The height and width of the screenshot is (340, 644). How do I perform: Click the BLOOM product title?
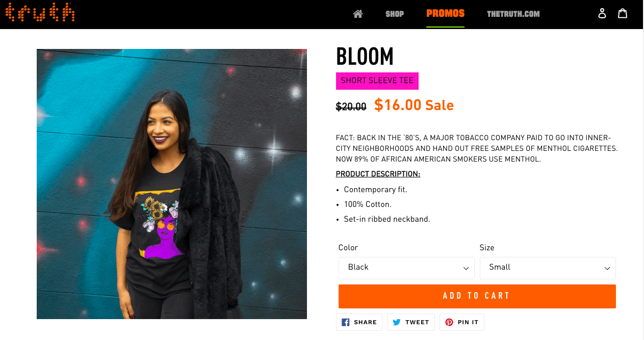click(x=365, y=56)
